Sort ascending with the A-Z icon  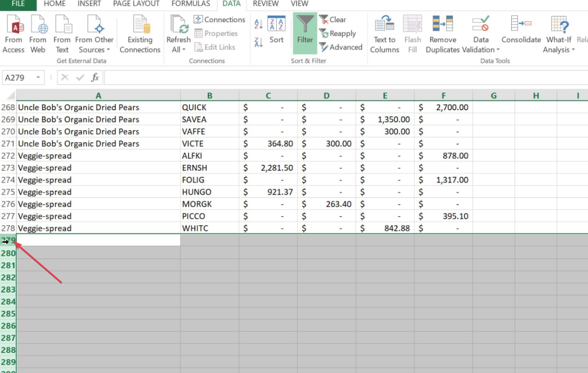tap(258, 24)
